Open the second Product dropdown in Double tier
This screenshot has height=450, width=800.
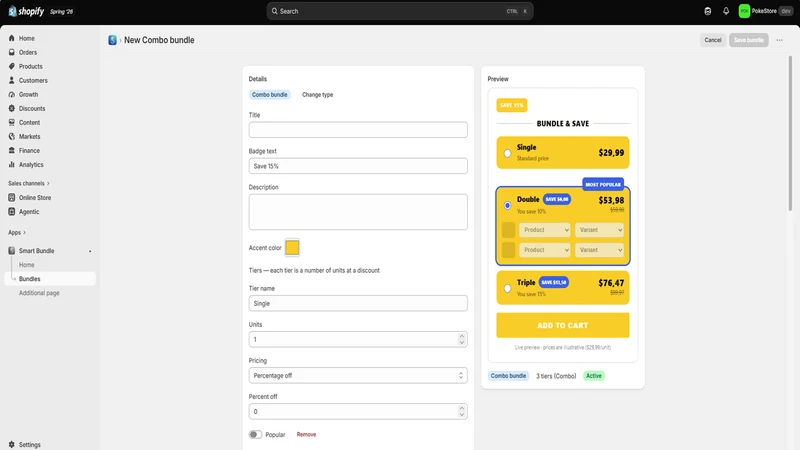(x=544, y=250)
